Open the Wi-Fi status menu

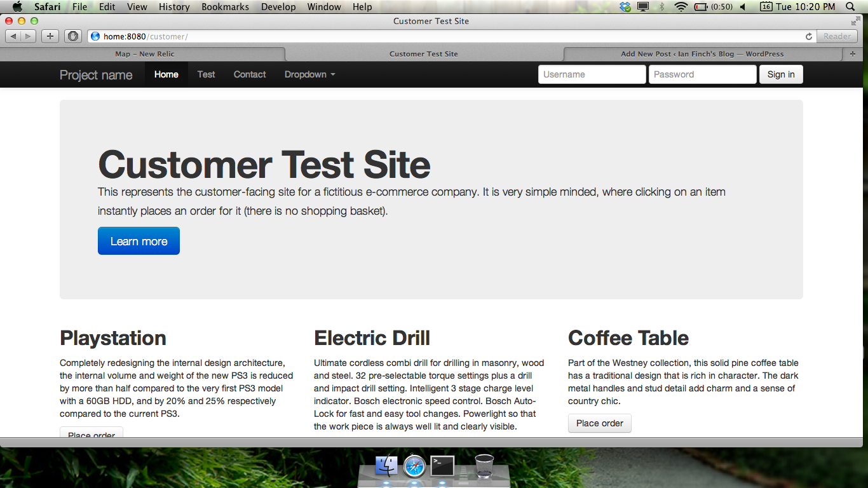681,7
